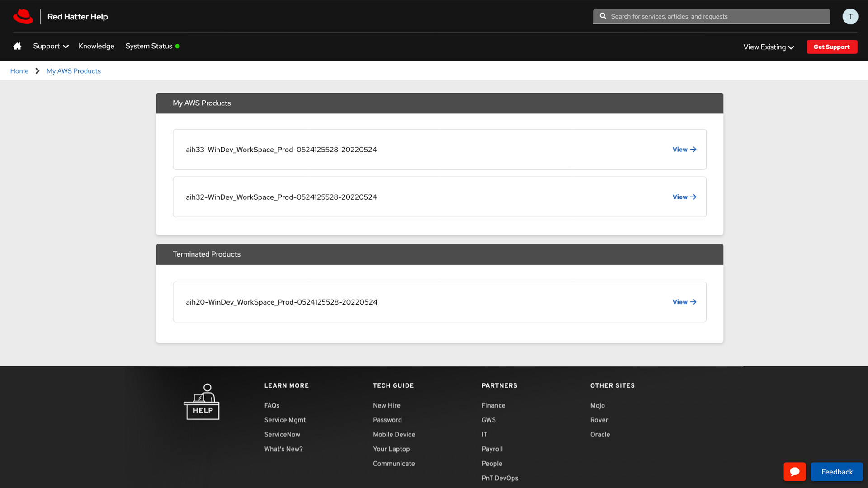Image resolution: width=868 pixels, height=488 pixels.
Task: Focus the services and articles search field
Action: (711, 16)
